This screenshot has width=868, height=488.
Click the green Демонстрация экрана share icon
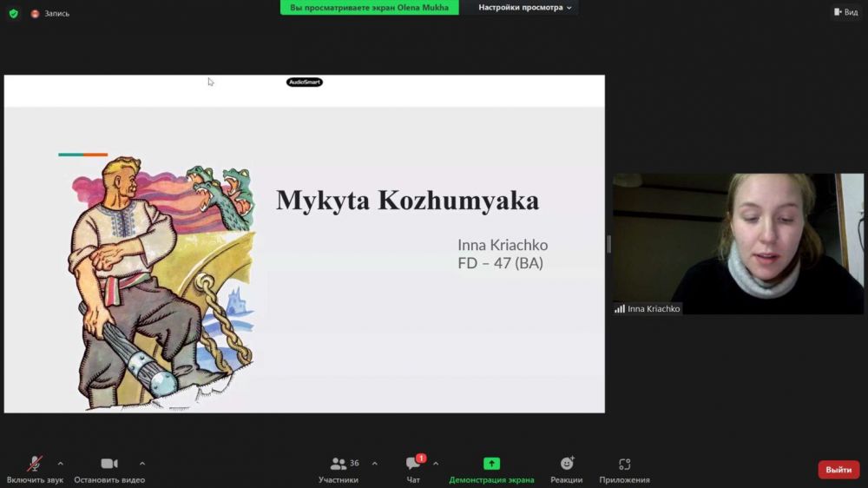(491, 464)
